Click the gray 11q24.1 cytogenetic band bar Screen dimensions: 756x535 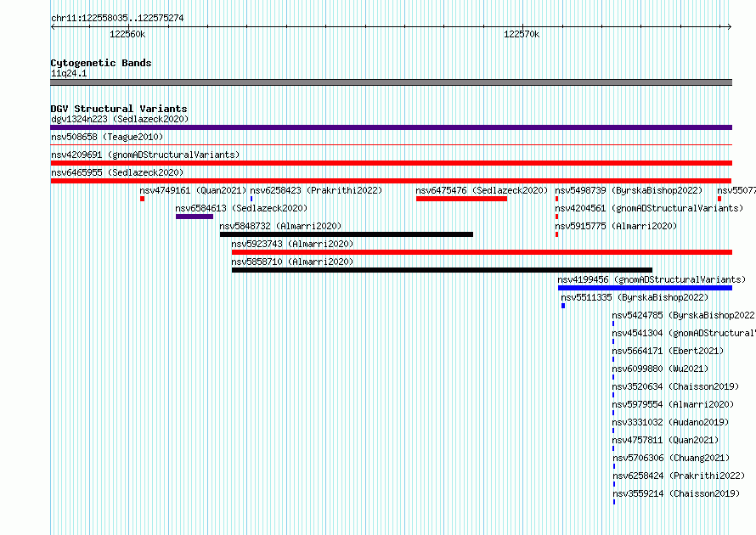pyautogui.click(x=391, y=82)
